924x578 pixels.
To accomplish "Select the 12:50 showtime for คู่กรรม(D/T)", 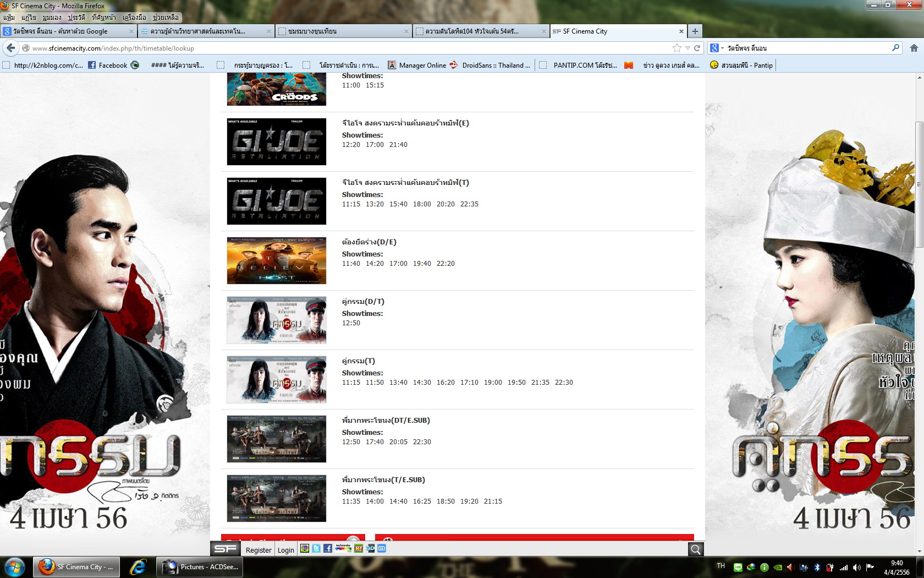I will tap(351, 323).
